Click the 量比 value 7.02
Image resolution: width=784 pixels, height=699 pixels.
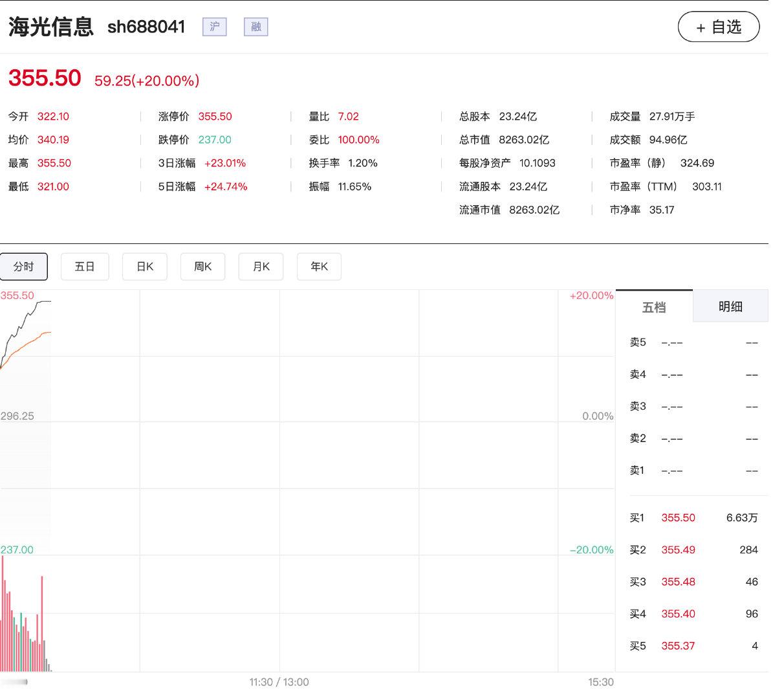pyautogui.click(x=348, y=116)
